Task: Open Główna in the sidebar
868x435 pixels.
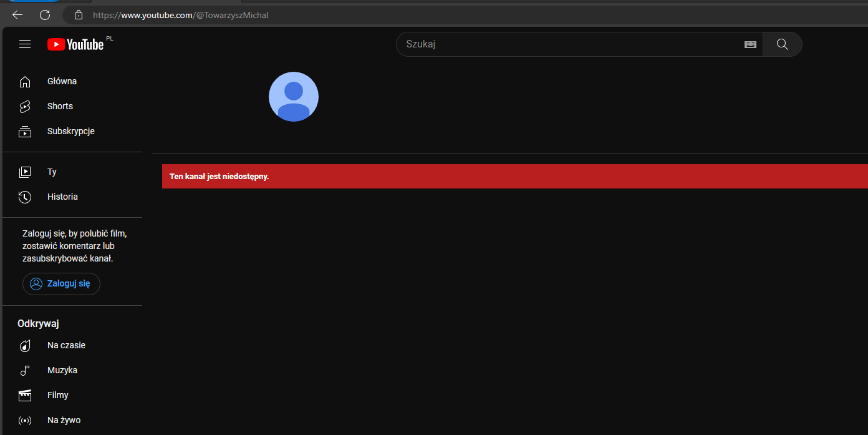Action: pyautogui.click(x=62, y=81)
